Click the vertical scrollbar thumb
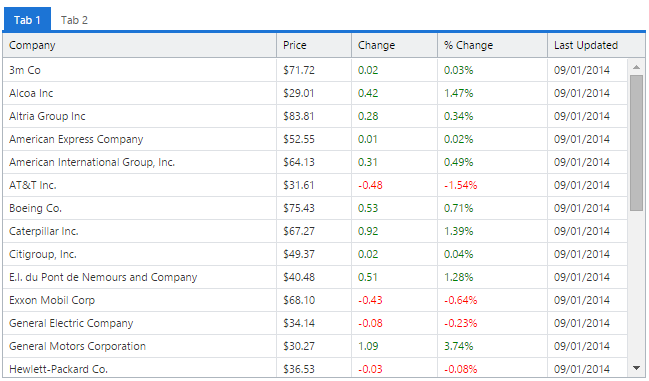 pyautogui.click(x=636, y=143)
